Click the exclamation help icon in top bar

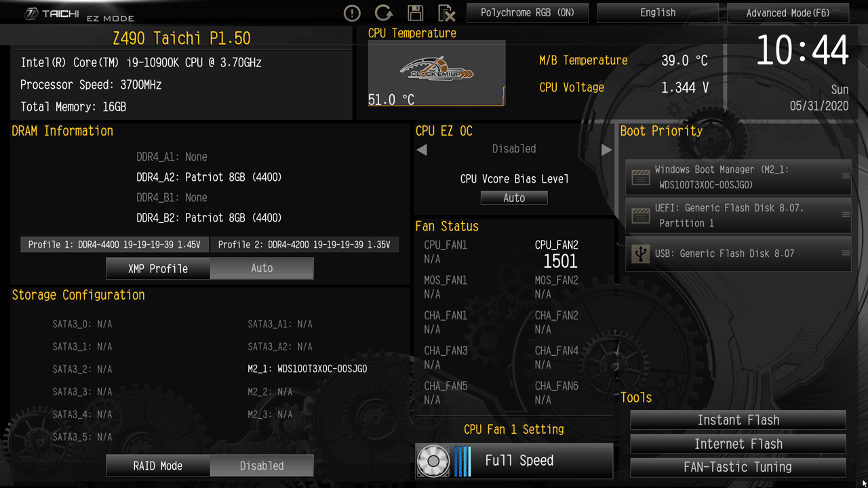tap(352, 13)
